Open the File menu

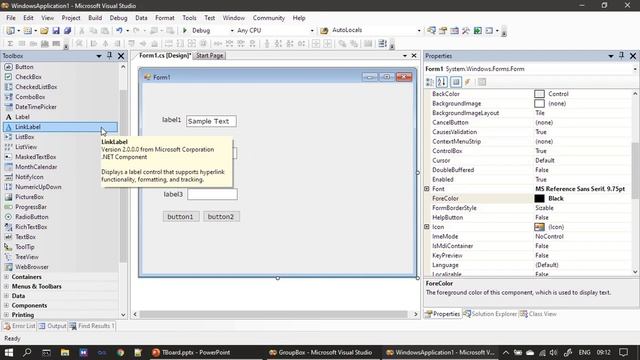[11, 18]
